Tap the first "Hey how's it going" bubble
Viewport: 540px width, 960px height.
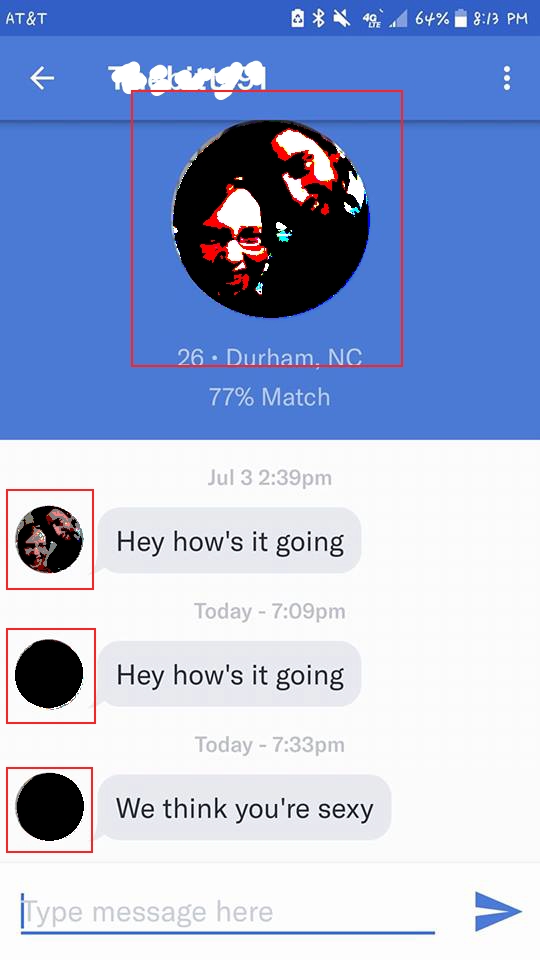tap(230, 541)
